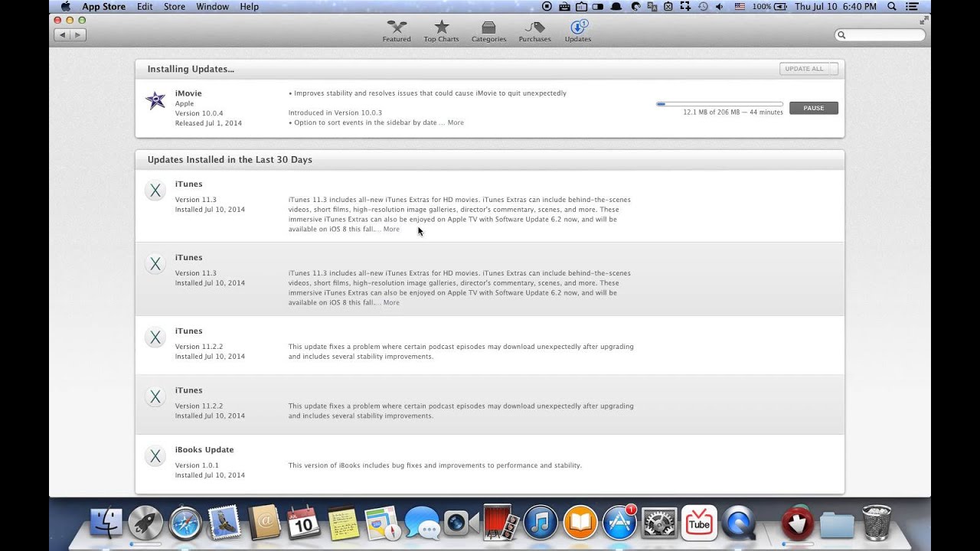
Task: Click the iBooks Update title
Action: [x=204, y=449]
